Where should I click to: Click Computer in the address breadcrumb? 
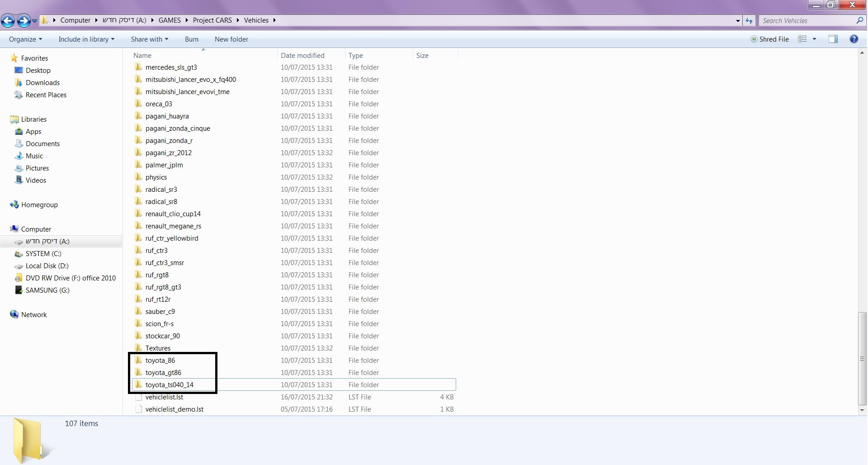[x=75, y=20]
